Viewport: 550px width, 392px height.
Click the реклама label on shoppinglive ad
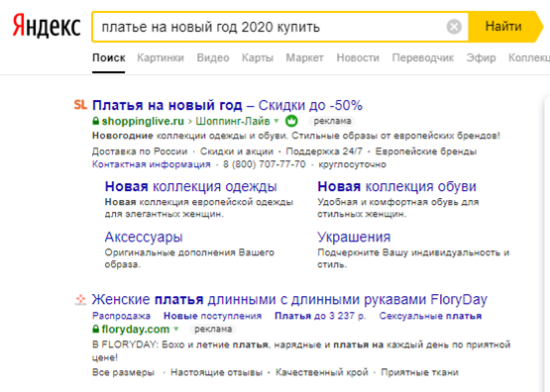pos(332,121)
